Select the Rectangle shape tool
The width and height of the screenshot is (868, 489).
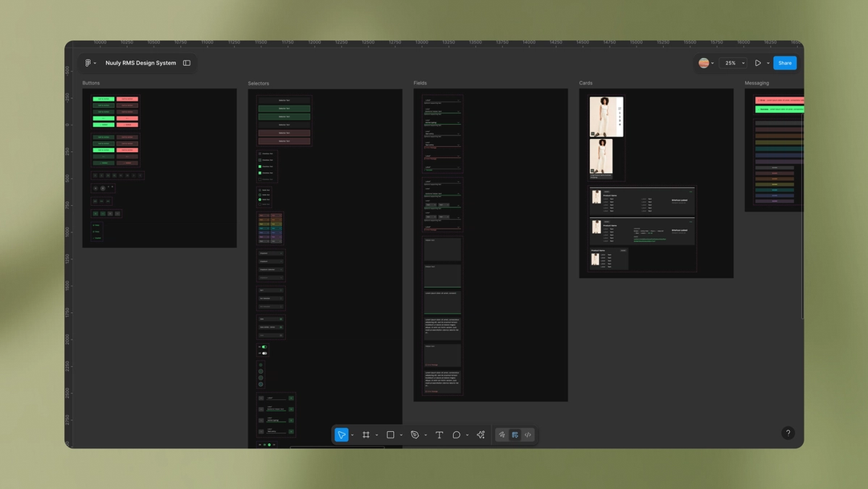391,434
